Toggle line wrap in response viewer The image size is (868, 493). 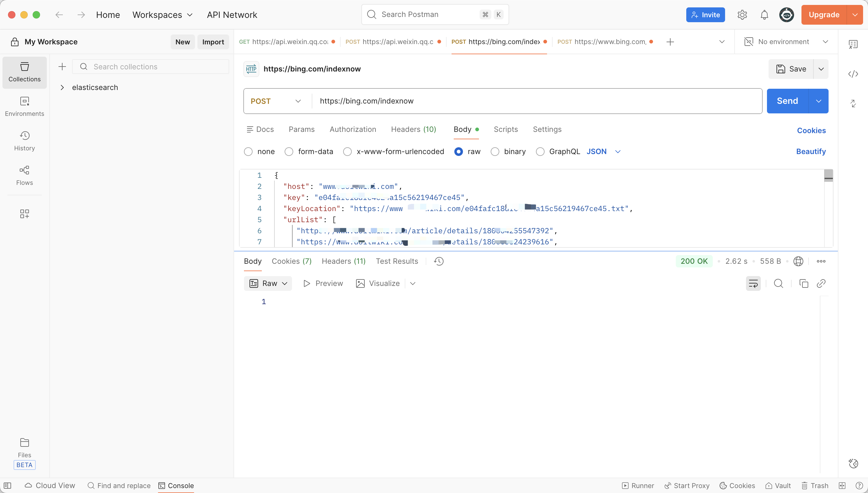pyautogui.click(x=753, y=283)
